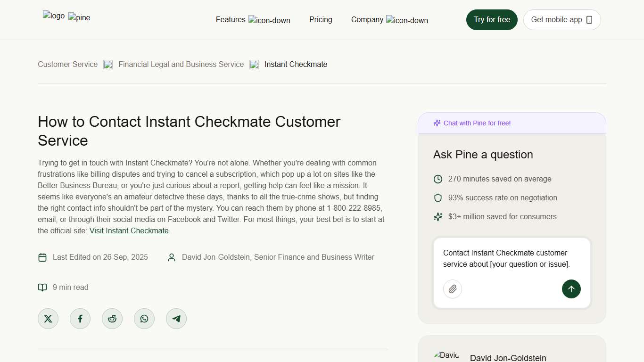Attach a file using the paperclip icon

[x=453, y=289]
